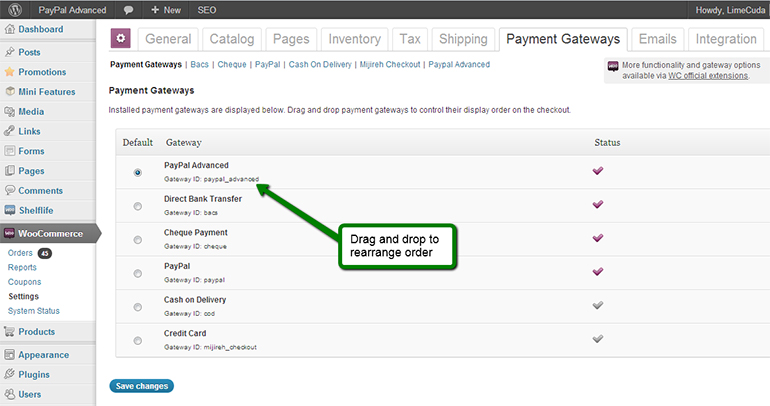Switch to the Shipping settings tab

pos(463,39)
